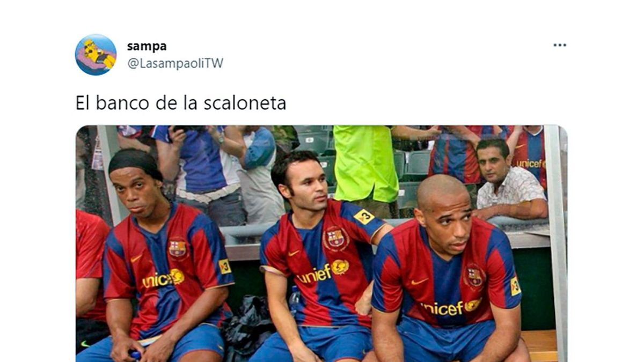The width and height of the screenshot is (644, 362).
Task: Click the black headband of the left player
Action: pyautogui.click(x=134, y=162)
